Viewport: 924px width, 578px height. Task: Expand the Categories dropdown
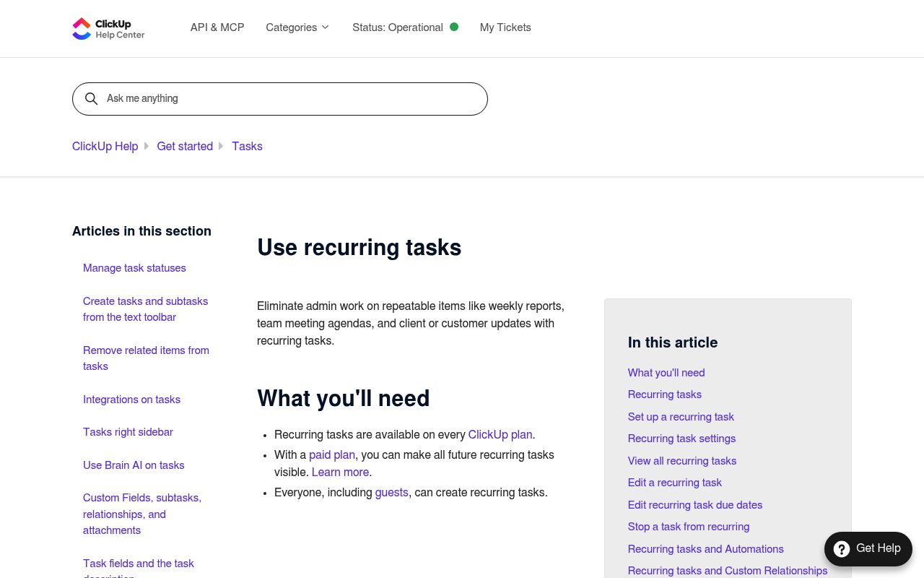[297, 27]
